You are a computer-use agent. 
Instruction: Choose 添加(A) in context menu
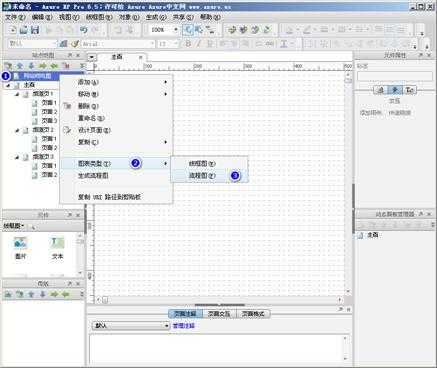[116, 82]
